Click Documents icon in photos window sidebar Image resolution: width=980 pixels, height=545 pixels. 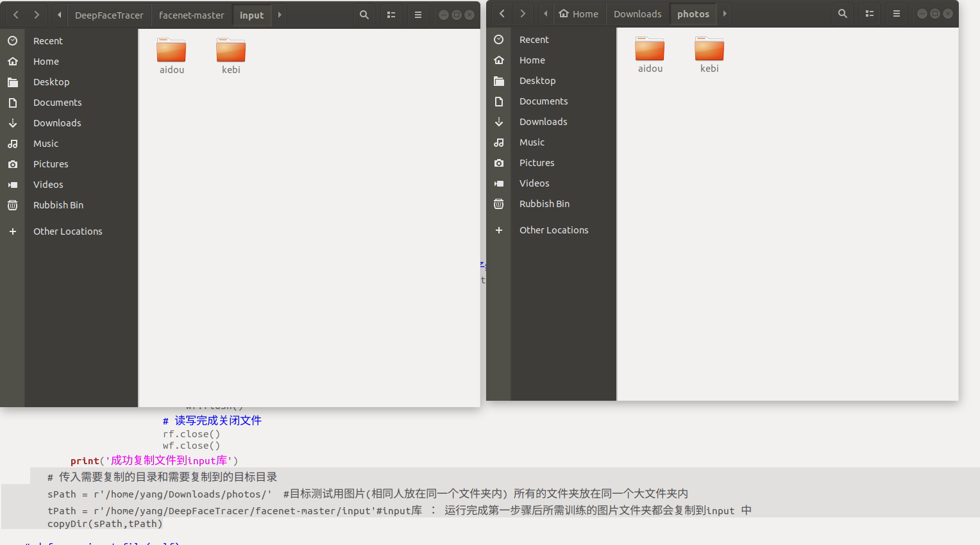point(498,101)
